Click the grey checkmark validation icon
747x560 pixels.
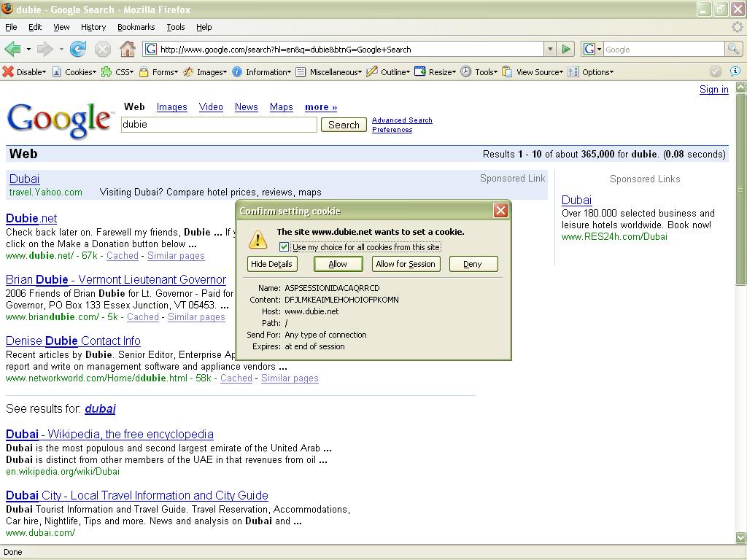click(x=716, y=71)
